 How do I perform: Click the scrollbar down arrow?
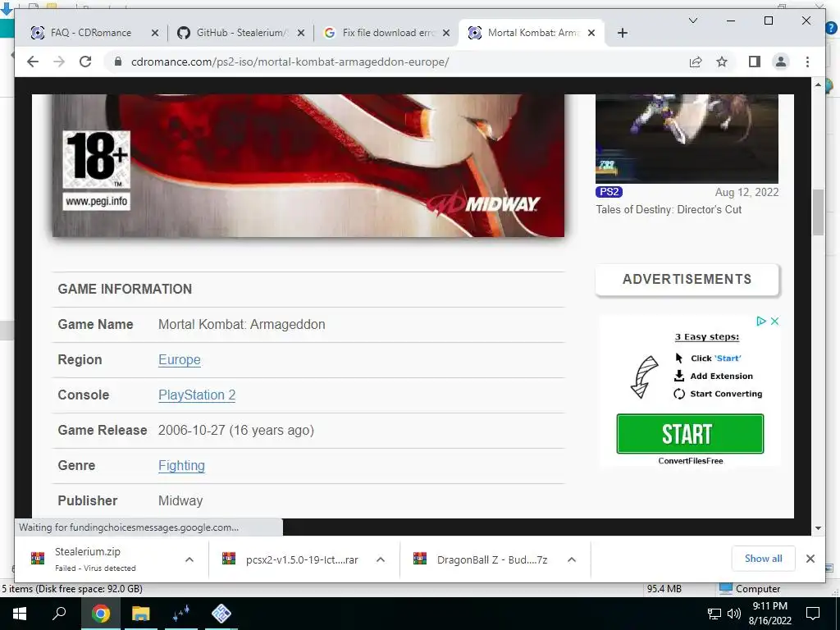tap(818, 528)
